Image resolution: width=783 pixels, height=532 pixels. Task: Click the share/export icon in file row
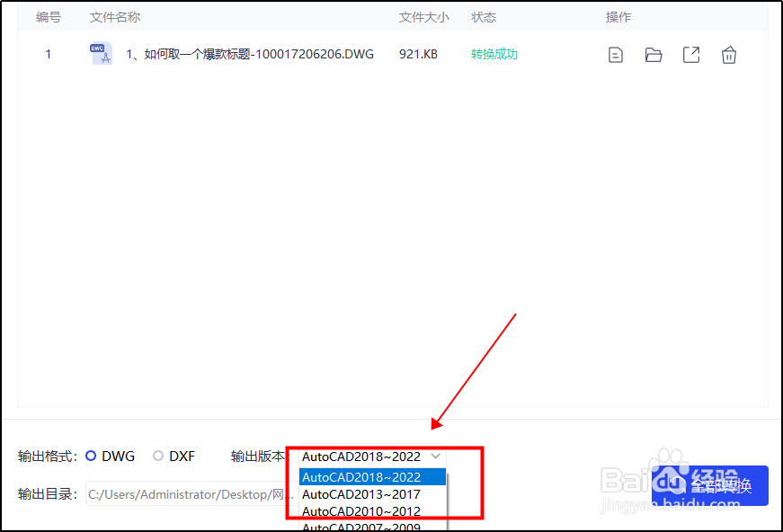click(x=691, y=55)
